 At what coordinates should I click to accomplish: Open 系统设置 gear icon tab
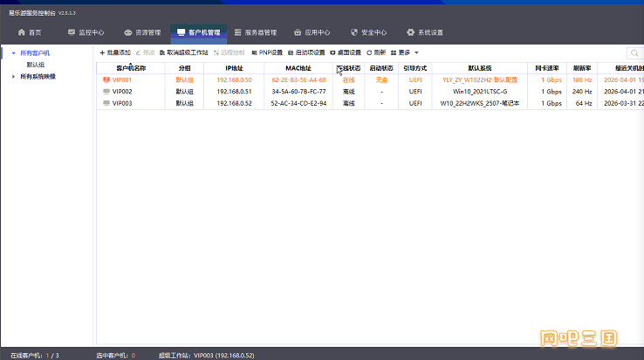[424, 32]
